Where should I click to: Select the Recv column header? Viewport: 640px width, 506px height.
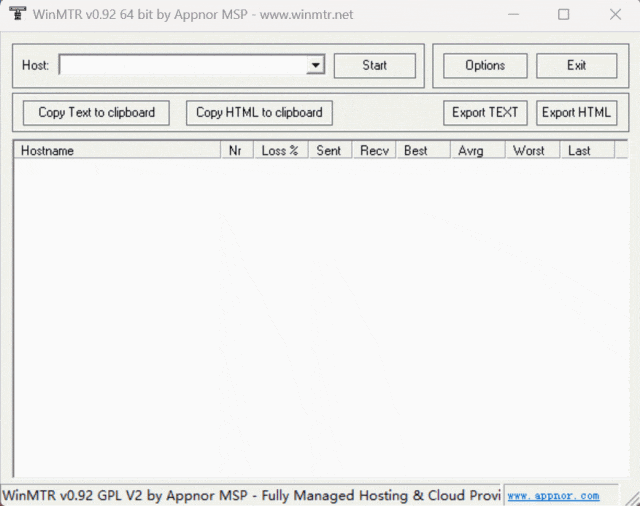tap(374, 151)
